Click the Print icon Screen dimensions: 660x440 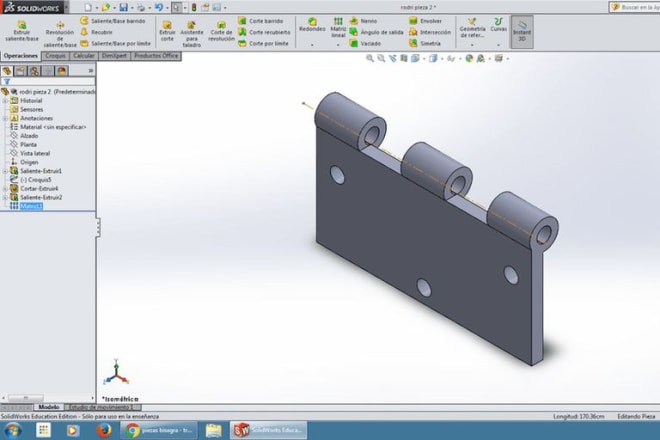(141, 8)
